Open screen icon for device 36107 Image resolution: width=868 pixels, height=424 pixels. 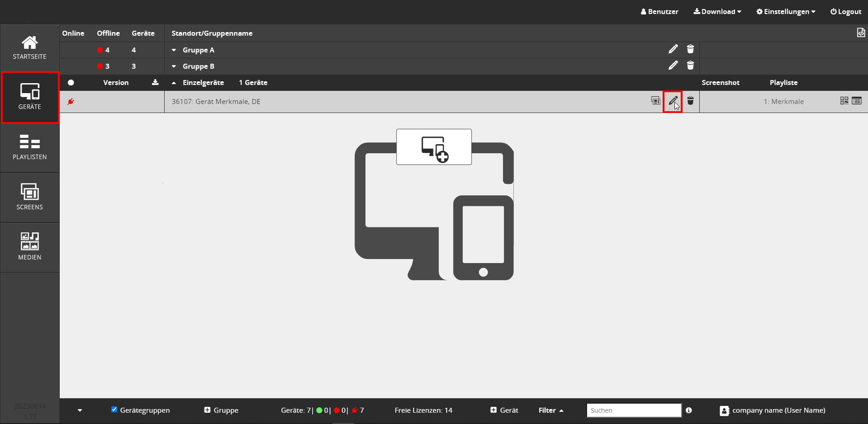pos(655,101)
